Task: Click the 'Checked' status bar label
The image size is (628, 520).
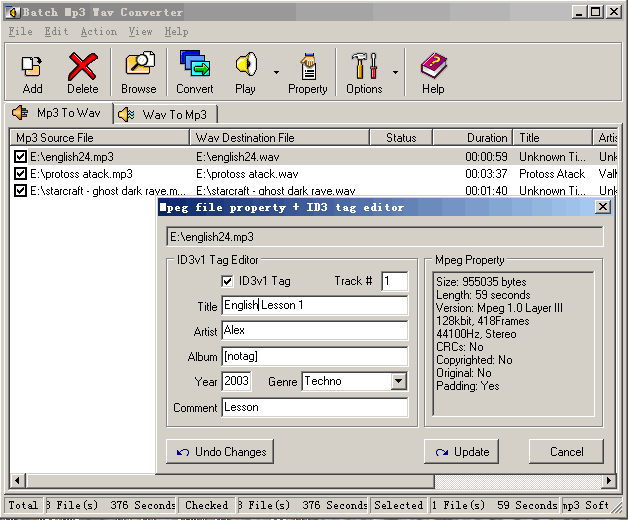Action: [x=207, y=505]
